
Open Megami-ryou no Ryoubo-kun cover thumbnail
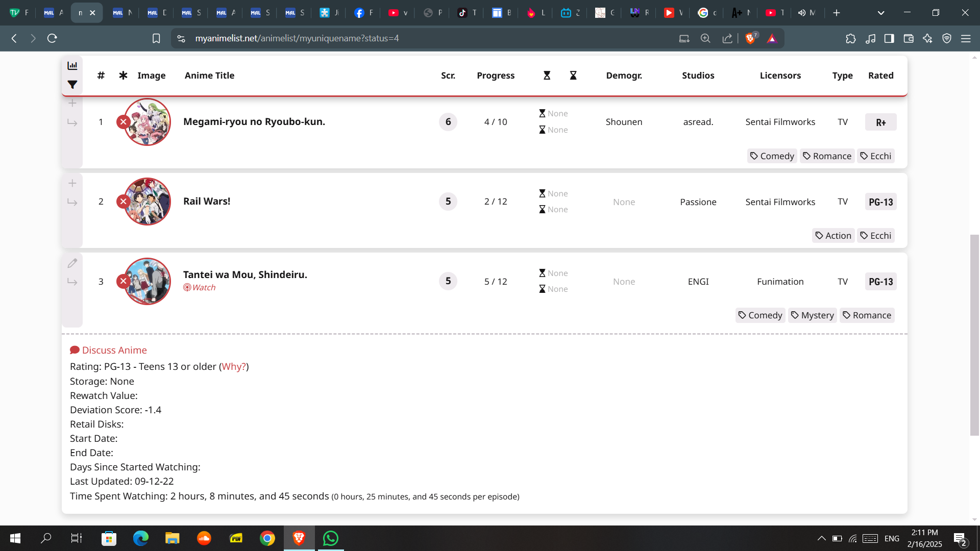148,122
